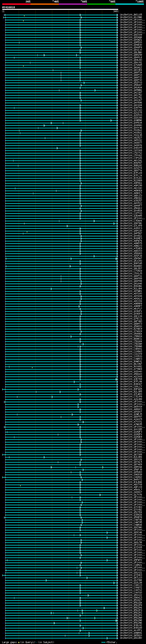Open hit UniRef100_A9RMP7
Image resolution: width=146 pixels, height=644 pixels.
click(x=131, y=306)
